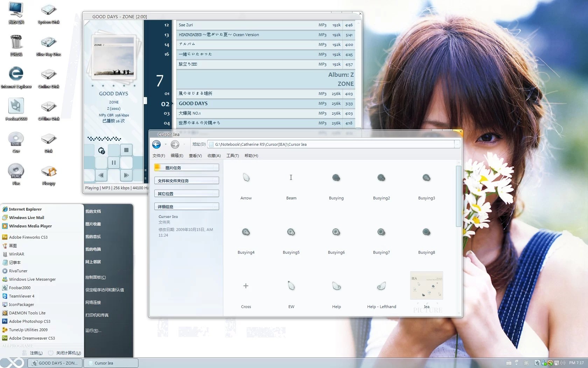Collapse the 详细信息 details panel

click(x=187, y=206)
